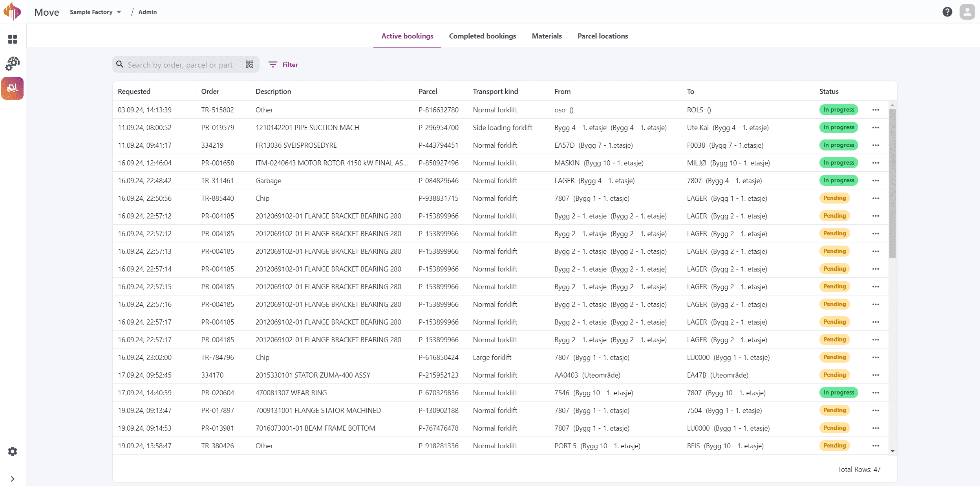Open more options for the 22:57:13 booking

click(876, 251)
